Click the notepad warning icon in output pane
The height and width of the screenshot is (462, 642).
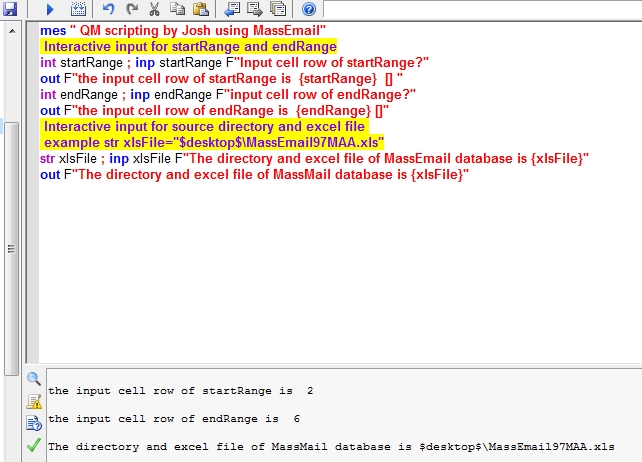coord(33,401)
